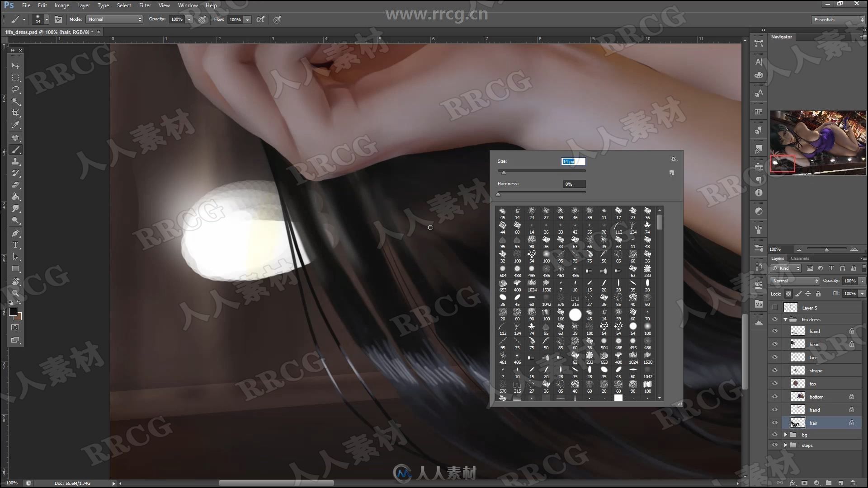Viewport: 868px width, 488px height.
Task: Hide the bottom layer
Action: click(775, 397)
